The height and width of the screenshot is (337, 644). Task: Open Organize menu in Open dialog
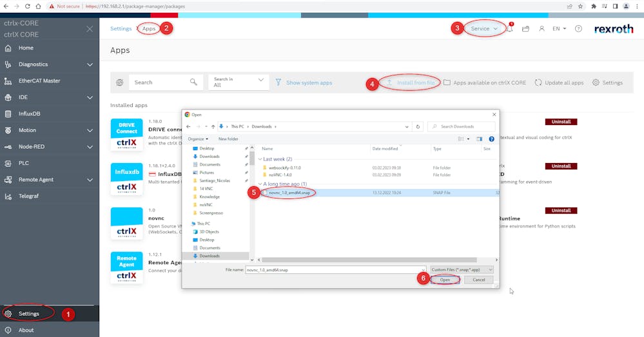[198, 139]
